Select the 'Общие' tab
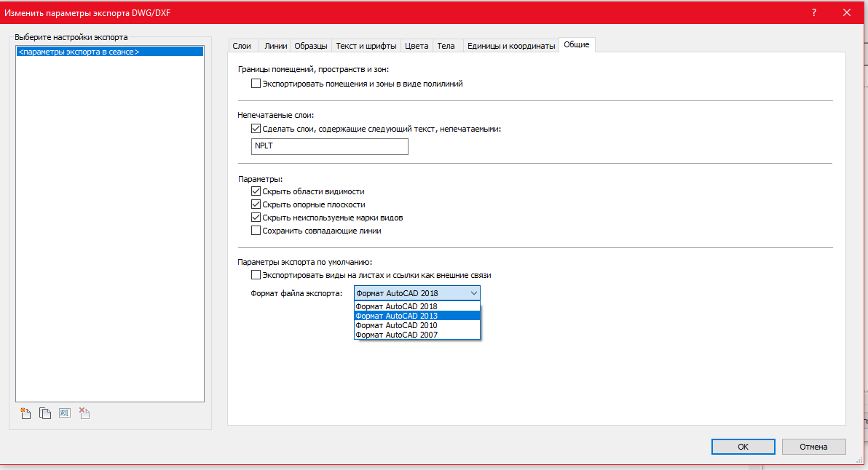 pos(577,45)
